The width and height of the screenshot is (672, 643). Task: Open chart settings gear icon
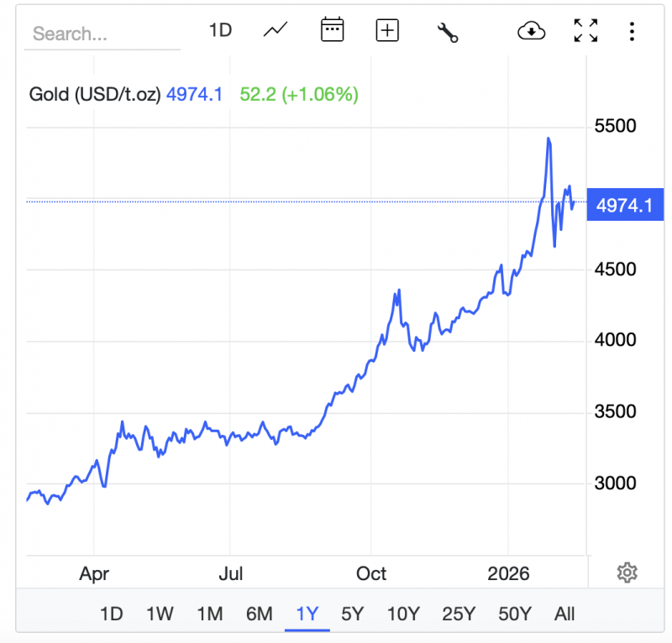point(627,572)
